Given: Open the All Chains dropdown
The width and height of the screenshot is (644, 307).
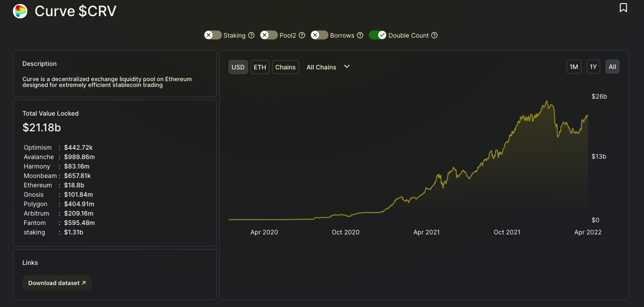Looking at the screenshot, I should pos(328,67).
